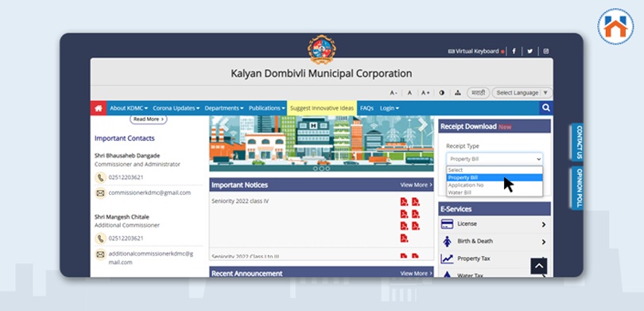Open Suggest Innovative Ideas menu item

point(321,108)
